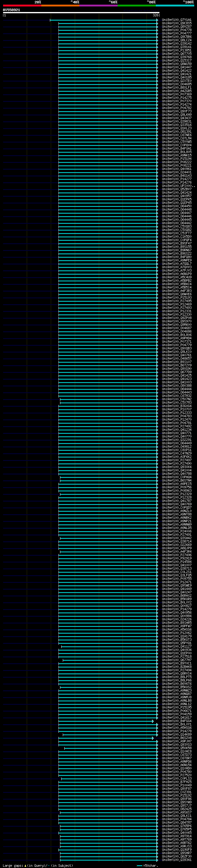Select the UniRef100_Q19UF9 label
Image resolution: width=197 pixels, height=868 pixels.
coord(176,850)
